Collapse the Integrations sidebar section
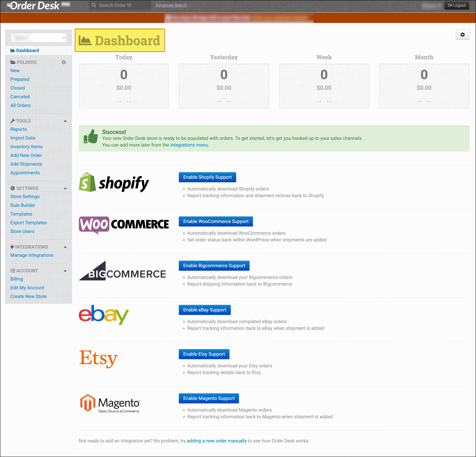This screenshot has width=476, height=457. tap(65, 247)
